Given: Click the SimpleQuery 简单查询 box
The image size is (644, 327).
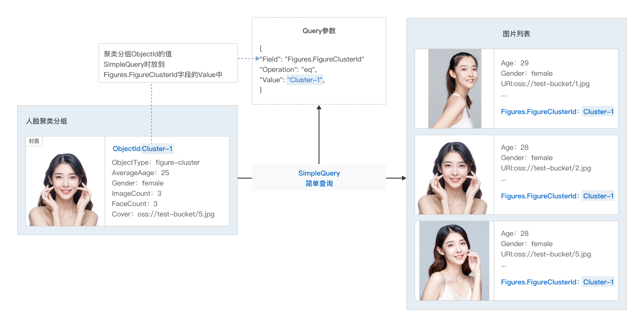Looking at the screenshot, I should tap(319, 178).
